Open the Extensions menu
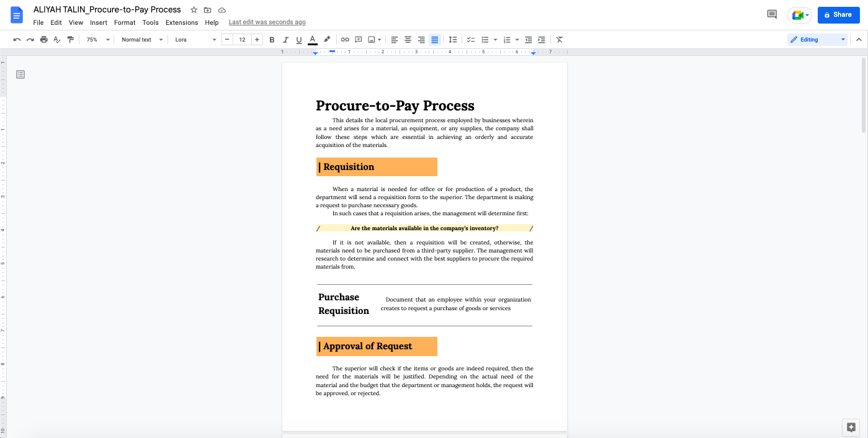This screenshot has height=438, width=868. (182, 22)
